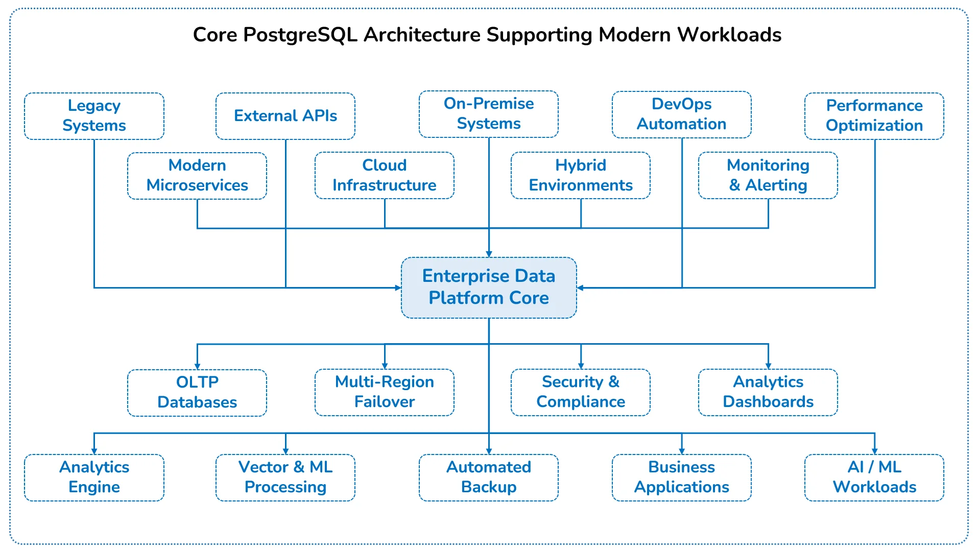Screen dimensions: 980x551
Task: Select the Enterprise Data Platform Core box
Action: (x=489, y=288)
